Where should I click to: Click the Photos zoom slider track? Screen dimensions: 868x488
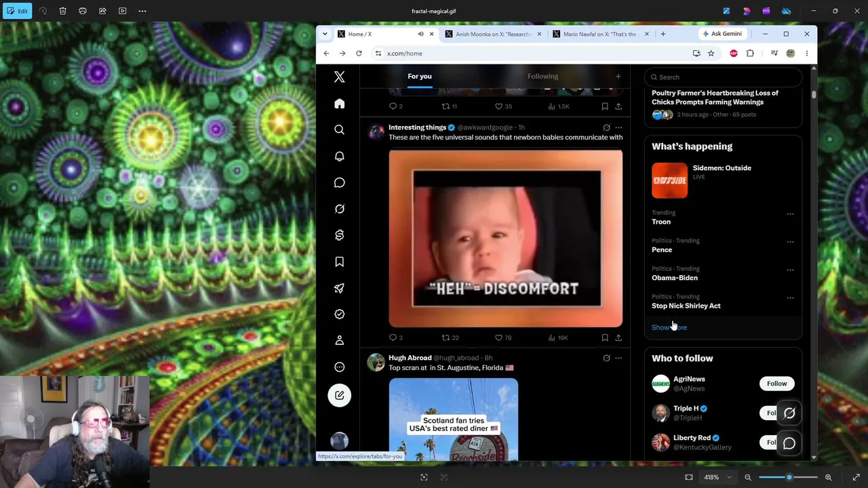pos(788,477)
